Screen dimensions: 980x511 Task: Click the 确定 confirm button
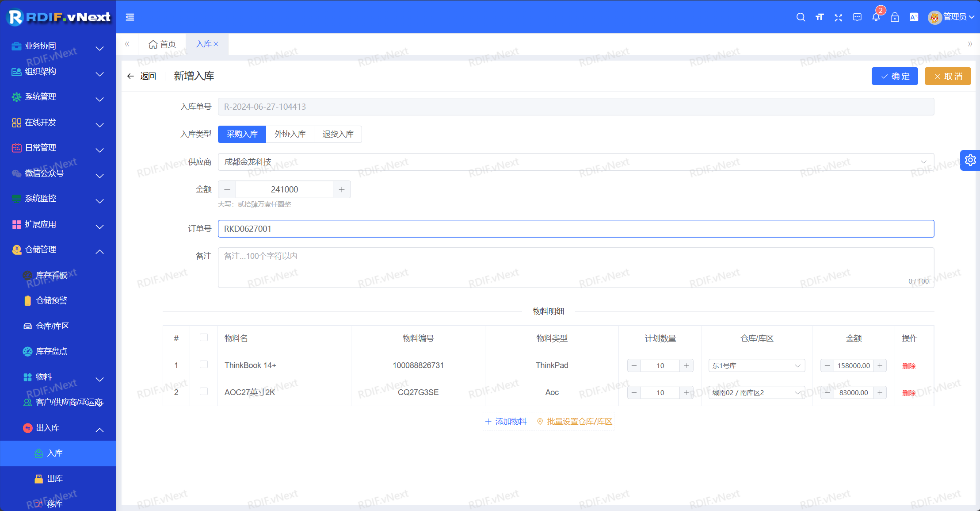(x=895, y=76)
